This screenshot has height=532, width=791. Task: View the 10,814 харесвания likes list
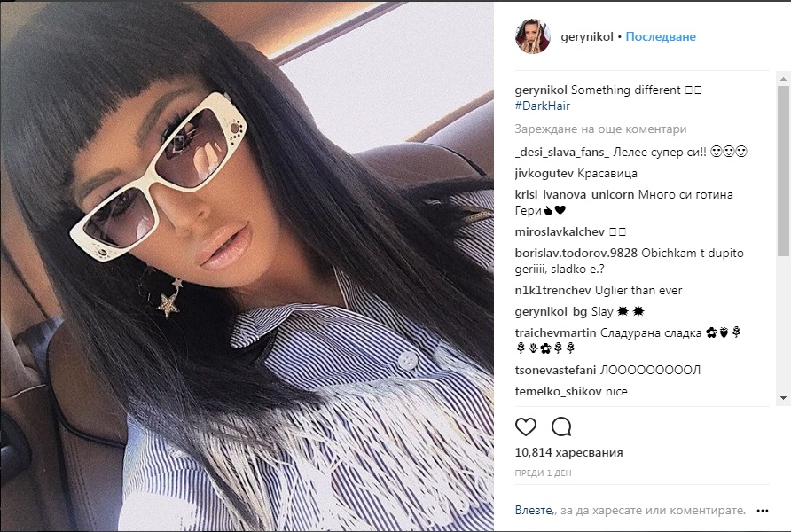(568, 452)
